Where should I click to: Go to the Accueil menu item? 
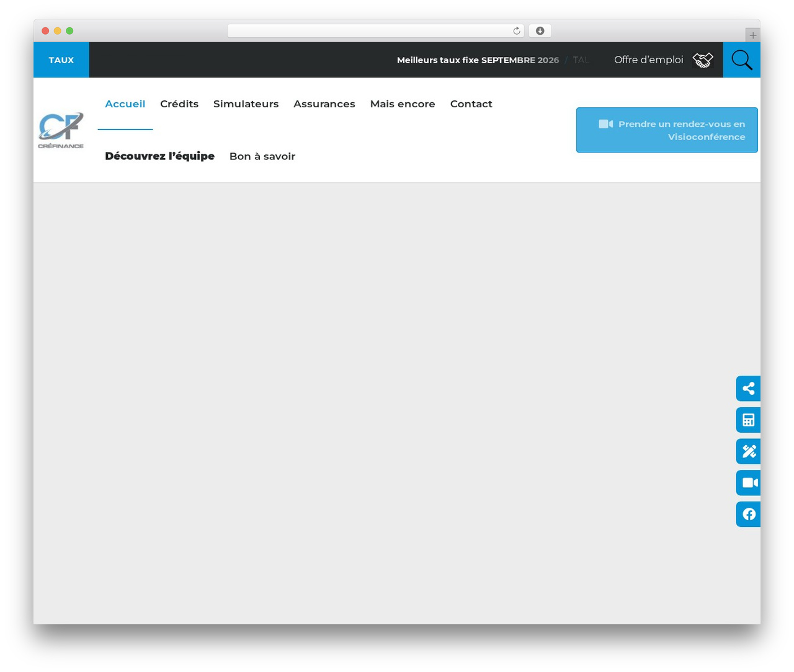click(x=125, y=104)
